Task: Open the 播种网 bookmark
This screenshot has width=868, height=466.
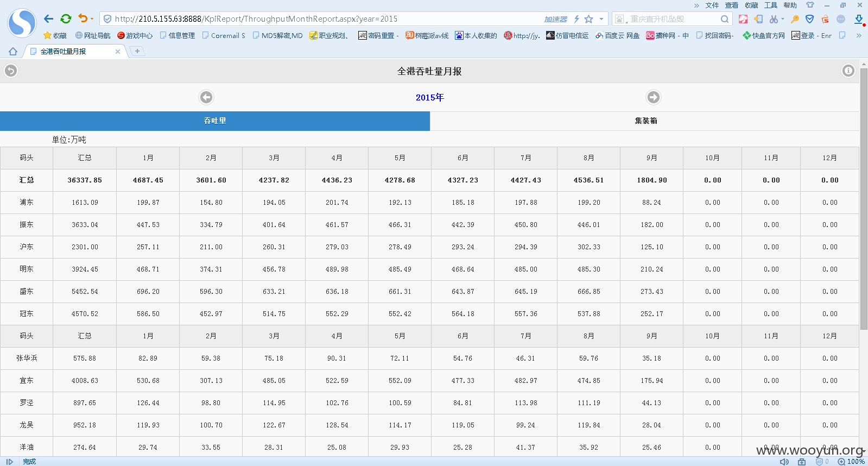Action: (667, 35)
